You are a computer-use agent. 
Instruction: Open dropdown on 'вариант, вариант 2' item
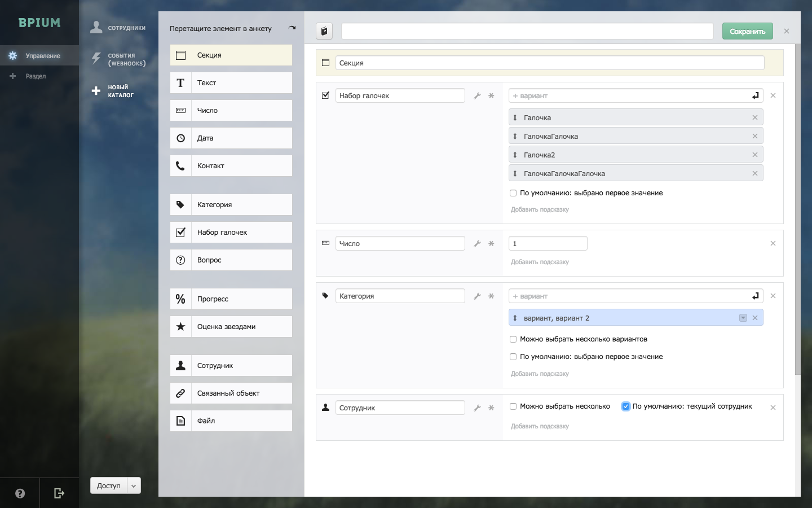tap(743, 318)
